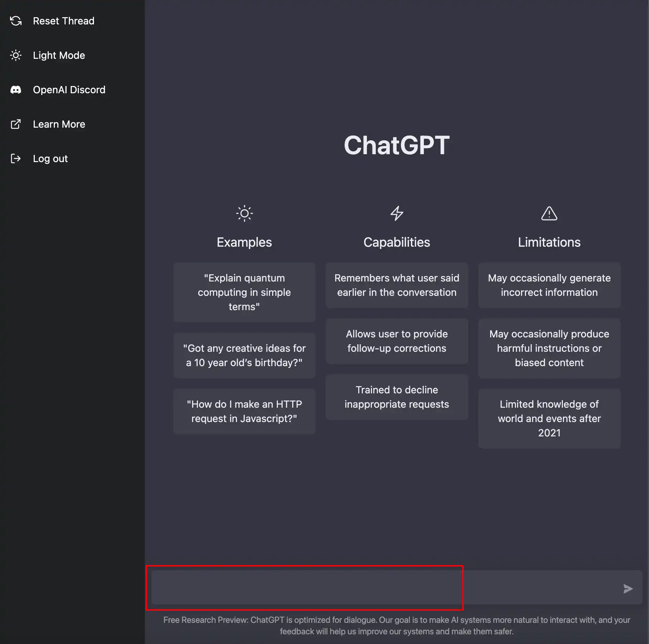Viewport: 649px width, 644px height.
Task: Click the external link icon beside Learn More
Action: (x=16, y=124)
